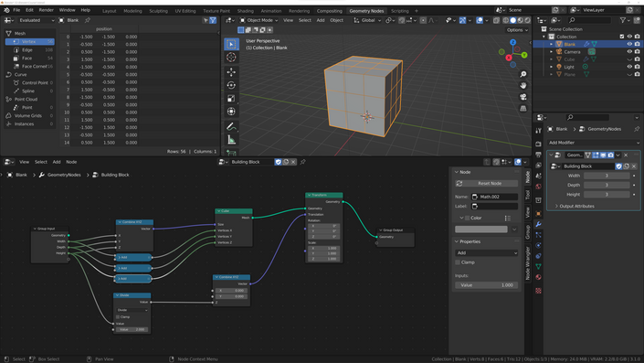
Task: Select the Move tool in viewport toolbar
Action: 231,72
